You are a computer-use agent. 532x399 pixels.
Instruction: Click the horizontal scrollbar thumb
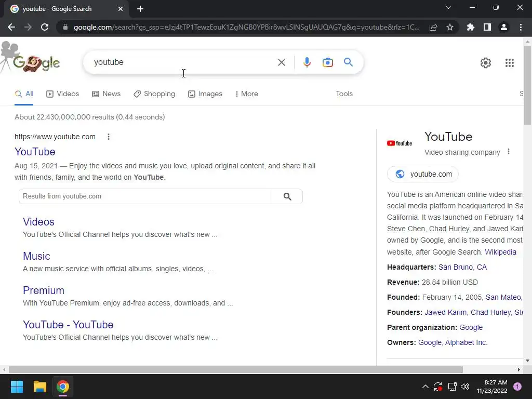click(x=236, y=369)
